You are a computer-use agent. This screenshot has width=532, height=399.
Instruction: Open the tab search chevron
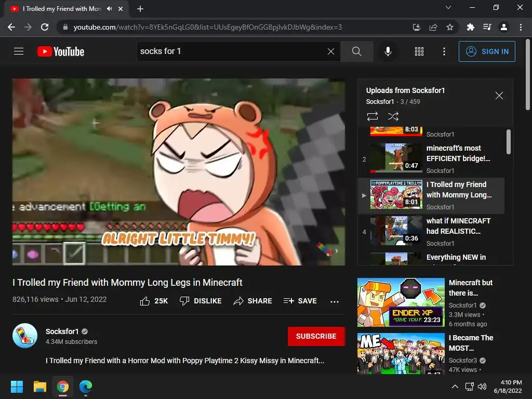pos(448,7)
